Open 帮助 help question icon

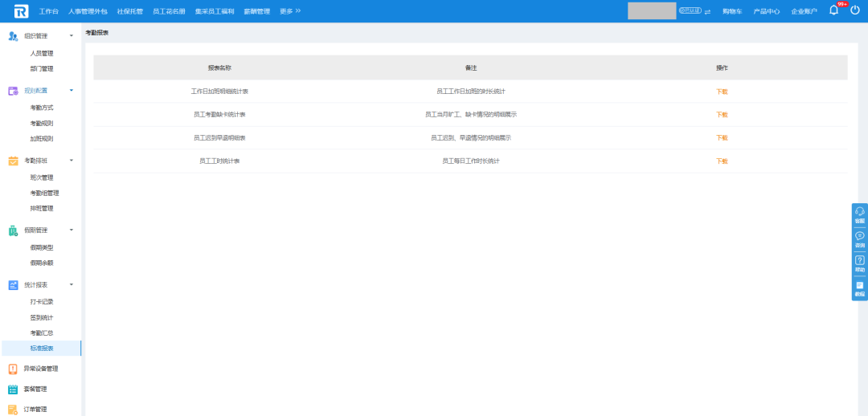point(860,260)
